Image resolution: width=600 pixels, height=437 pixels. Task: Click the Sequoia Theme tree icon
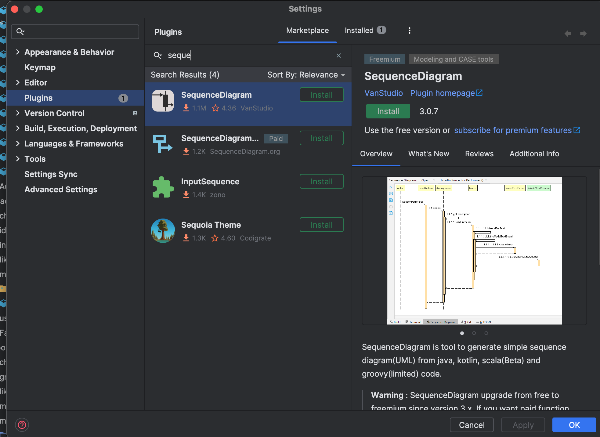[163, 231]
